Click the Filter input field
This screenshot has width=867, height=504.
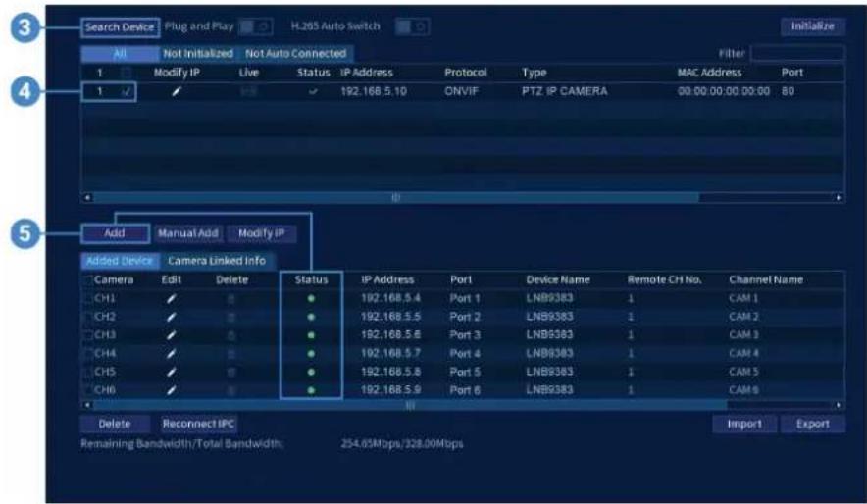point(796,54)
